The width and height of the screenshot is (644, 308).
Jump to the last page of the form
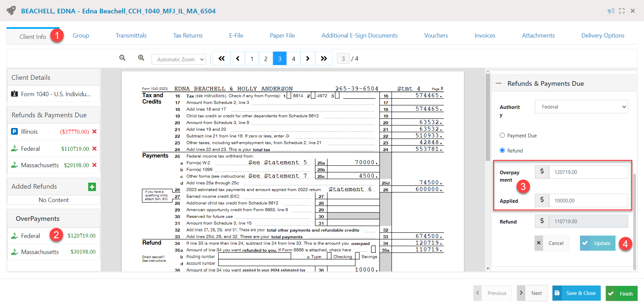click(x=324, y=58)
